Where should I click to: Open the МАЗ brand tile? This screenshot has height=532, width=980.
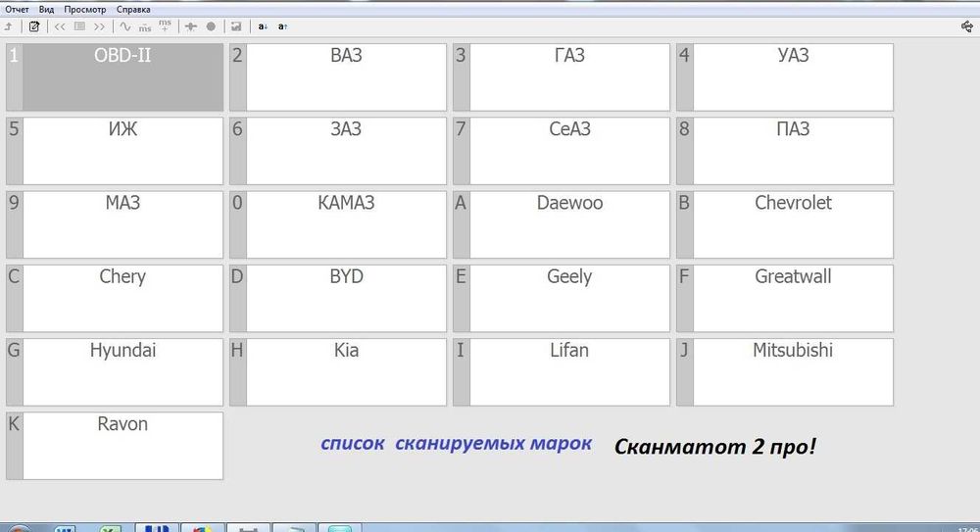(x=115, y=224)
